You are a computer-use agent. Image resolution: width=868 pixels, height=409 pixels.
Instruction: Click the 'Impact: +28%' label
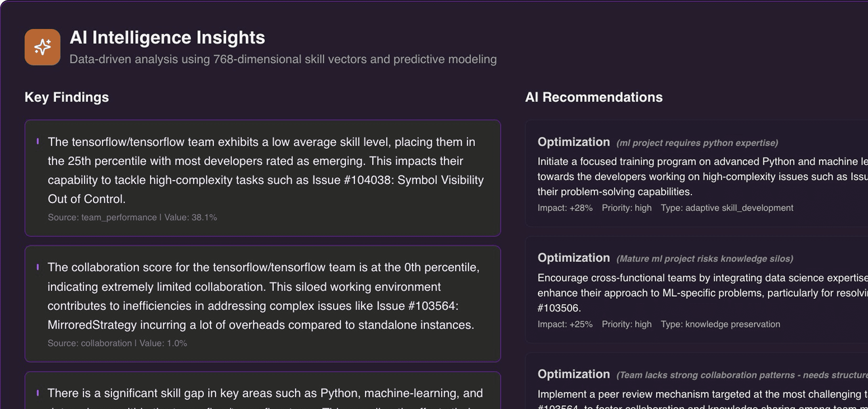(x=565, y=208)
